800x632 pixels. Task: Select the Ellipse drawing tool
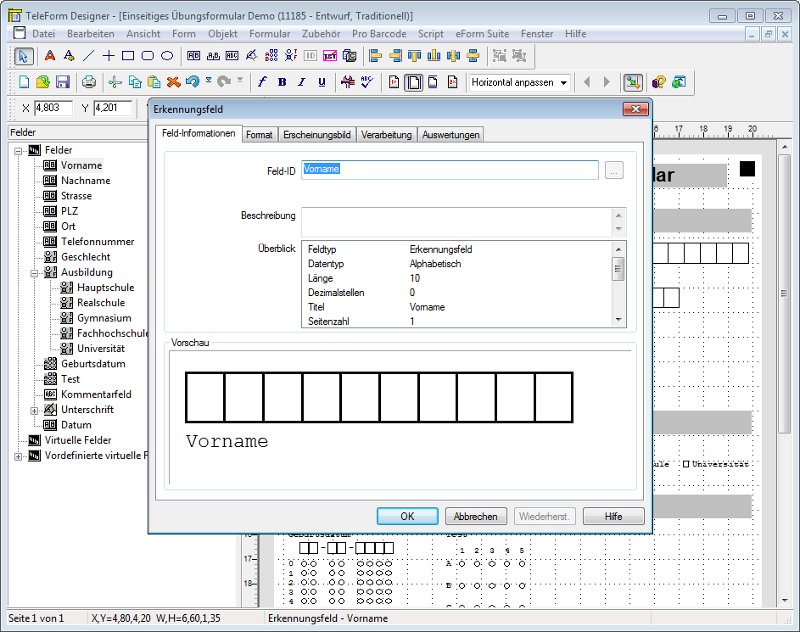click(x=165, y=56)
